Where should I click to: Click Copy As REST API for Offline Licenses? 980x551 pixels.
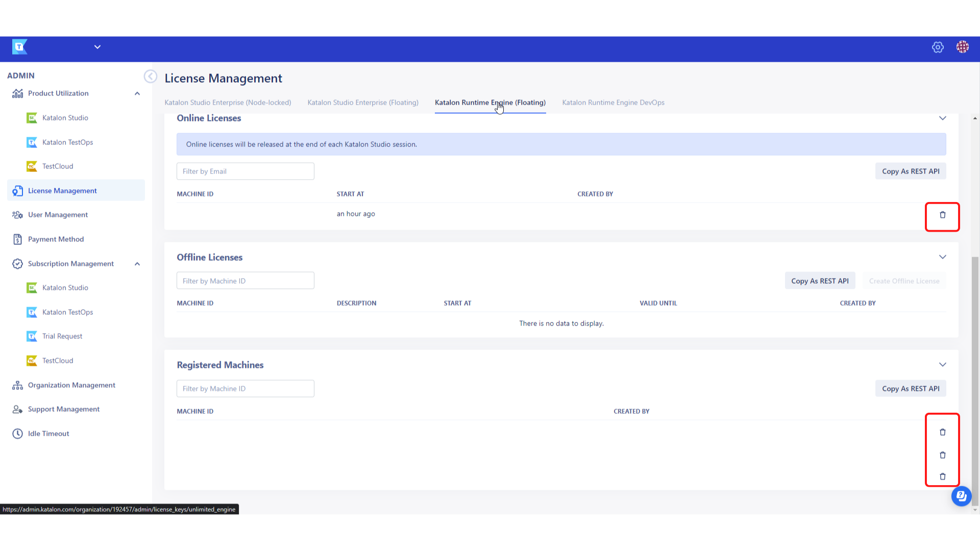point(820,280)
